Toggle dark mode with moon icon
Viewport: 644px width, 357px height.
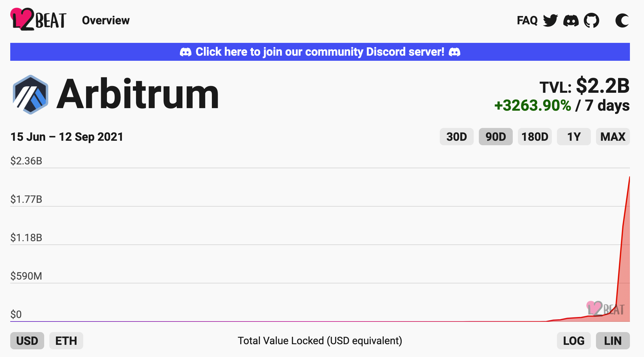(622, 20)
